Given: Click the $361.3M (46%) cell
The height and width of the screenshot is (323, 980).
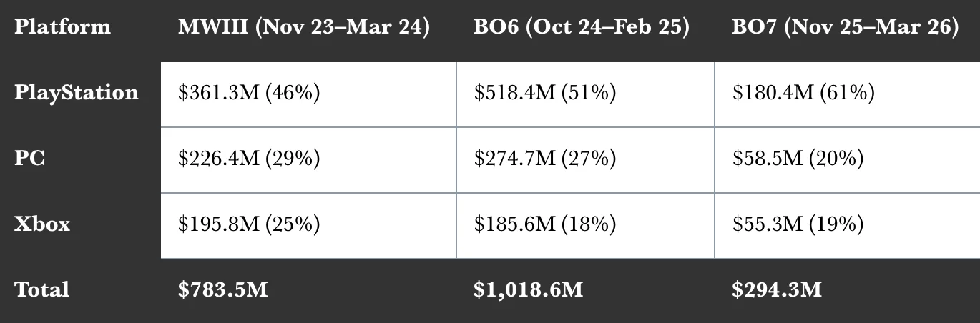Looking at the screenshot, I should coord(249,93).
